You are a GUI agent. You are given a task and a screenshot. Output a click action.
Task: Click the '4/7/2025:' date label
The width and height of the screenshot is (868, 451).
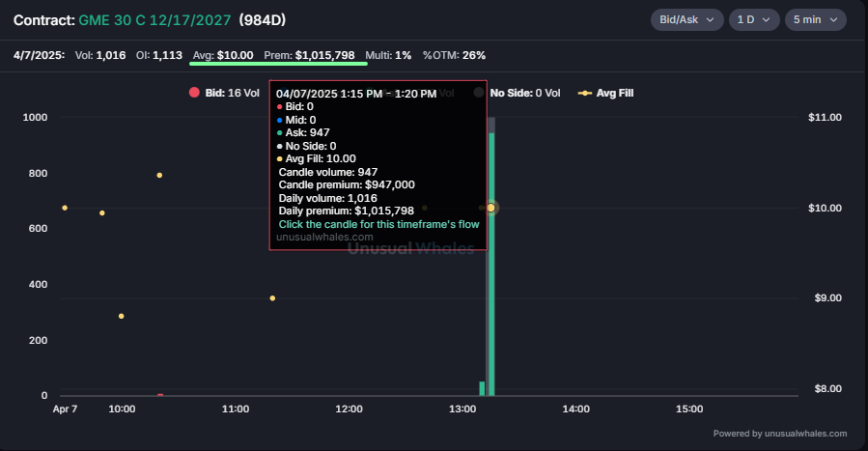click(x=39, y=55)
